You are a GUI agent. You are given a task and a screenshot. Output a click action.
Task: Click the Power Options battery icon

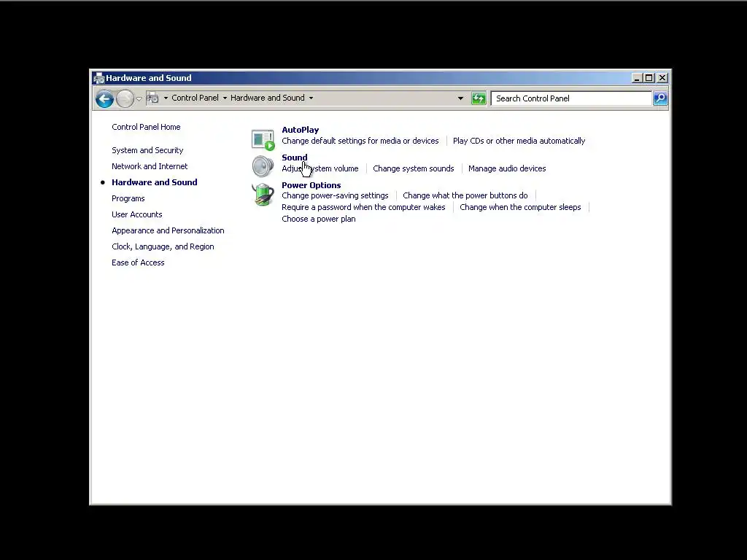coord(263,194)
